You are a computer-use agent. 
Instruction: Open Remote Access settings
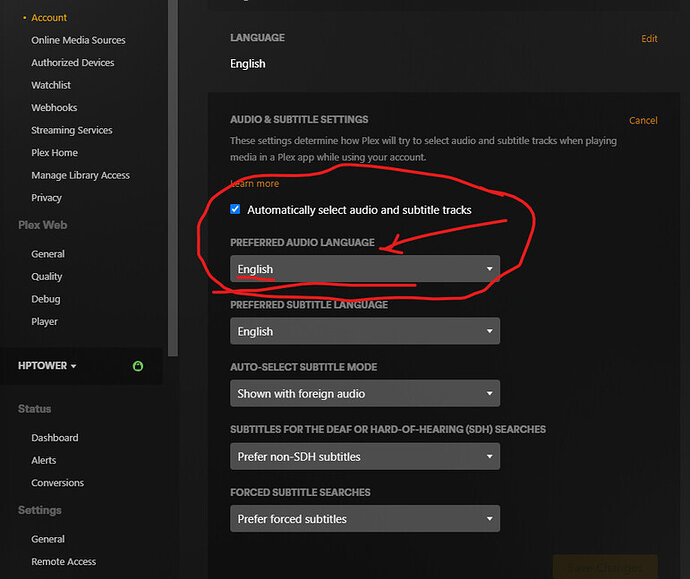coord(64,561)
